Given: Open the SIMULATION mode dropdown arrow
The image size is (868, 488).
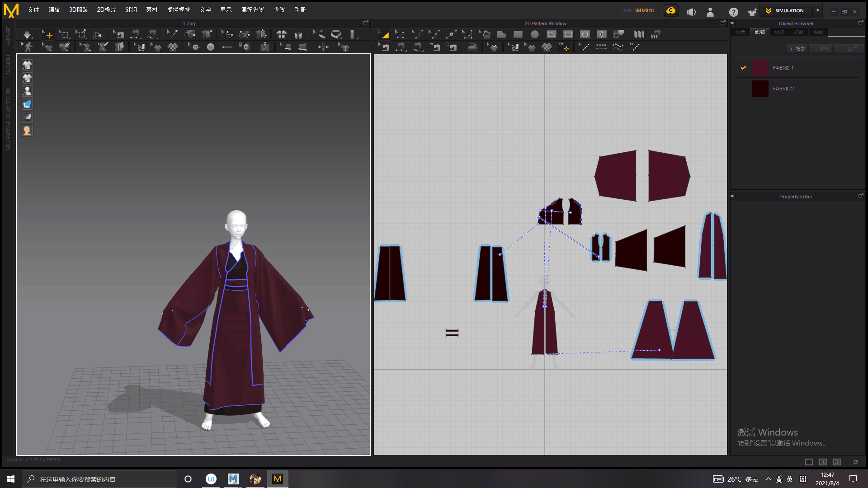Looking at the screenshot, I should pyautogui.click(x=818, y=10).
